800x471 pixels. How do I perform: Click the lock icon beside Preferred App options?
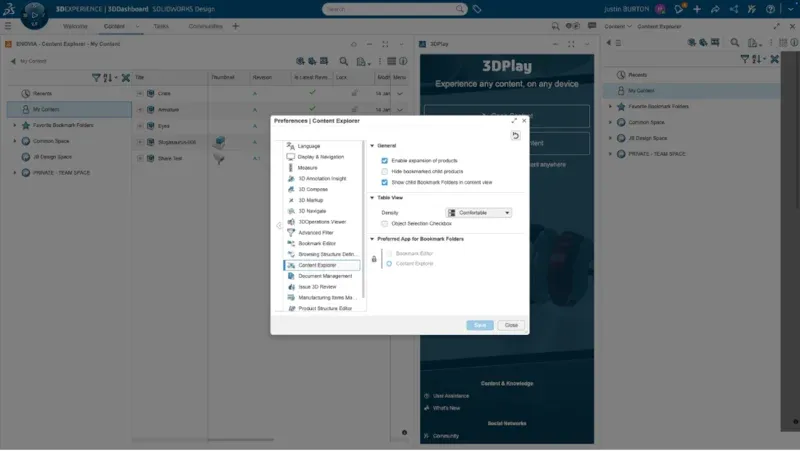(x=374, y=259)
